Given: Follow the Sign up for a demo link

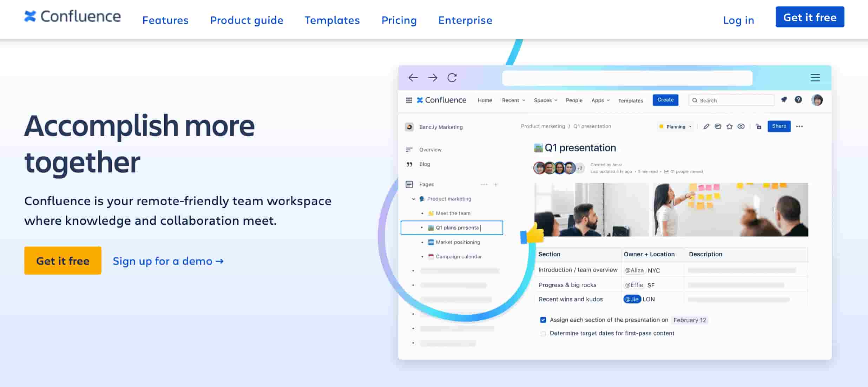Looking at the screenshot, I should 168,261.
